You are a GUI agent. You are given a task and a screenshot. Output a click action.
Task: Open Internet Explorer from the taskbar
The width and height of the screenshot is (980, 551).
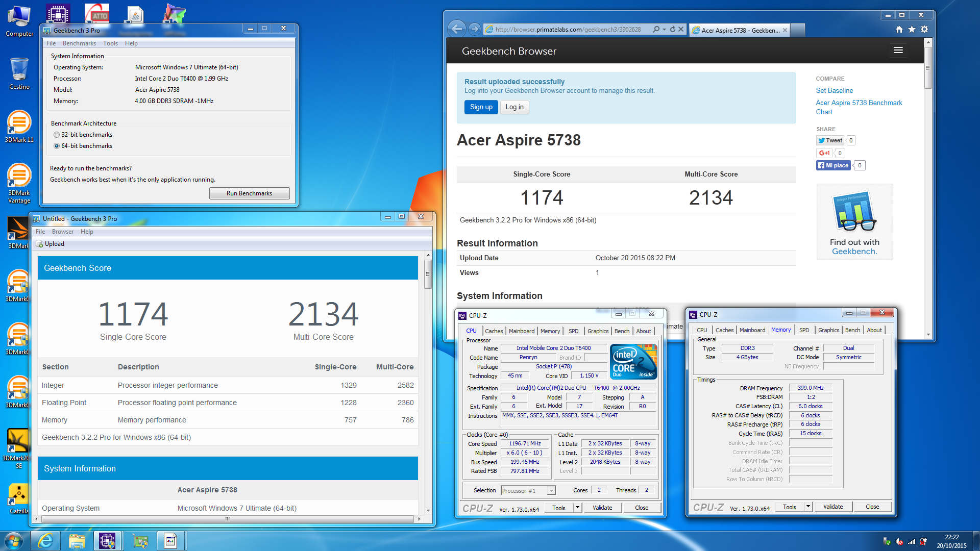[45, 541]
